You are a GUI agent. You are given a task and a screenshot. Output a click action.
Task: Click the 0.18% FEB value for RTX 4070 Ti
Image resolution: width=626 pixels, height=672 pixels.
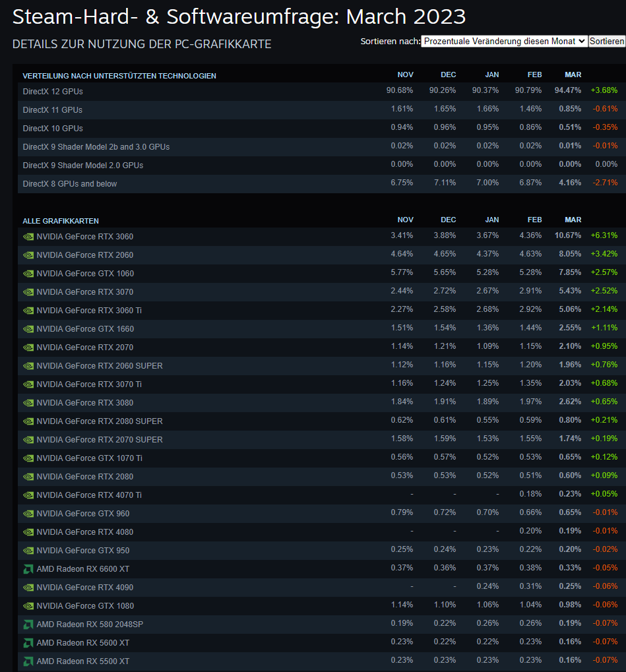(x=530, y=494)
